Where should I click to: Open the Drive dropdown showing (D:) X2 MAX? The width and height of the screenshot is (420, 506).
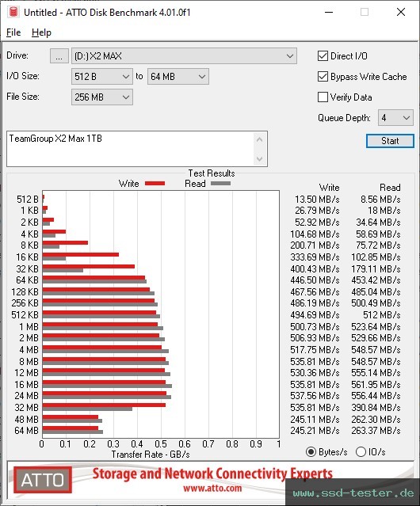click(x=184, y=56)
